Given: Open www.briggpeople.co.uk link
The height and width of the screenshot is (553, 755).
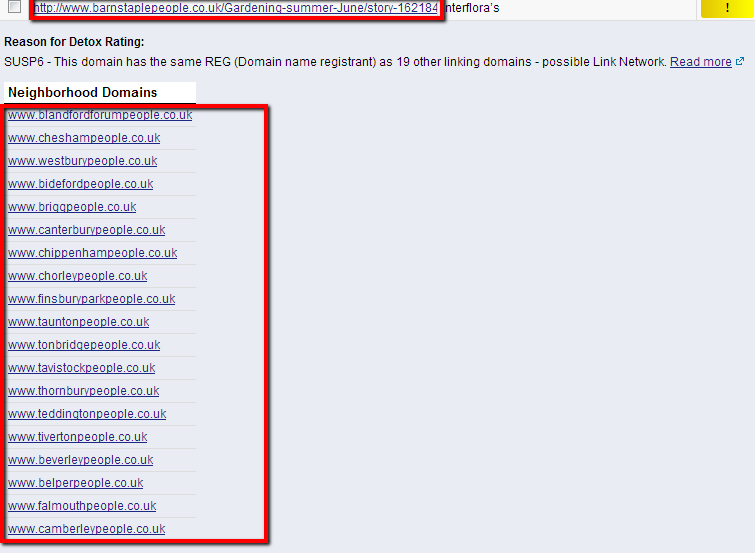Looking at the screenshot, I should tap(72, 207).
